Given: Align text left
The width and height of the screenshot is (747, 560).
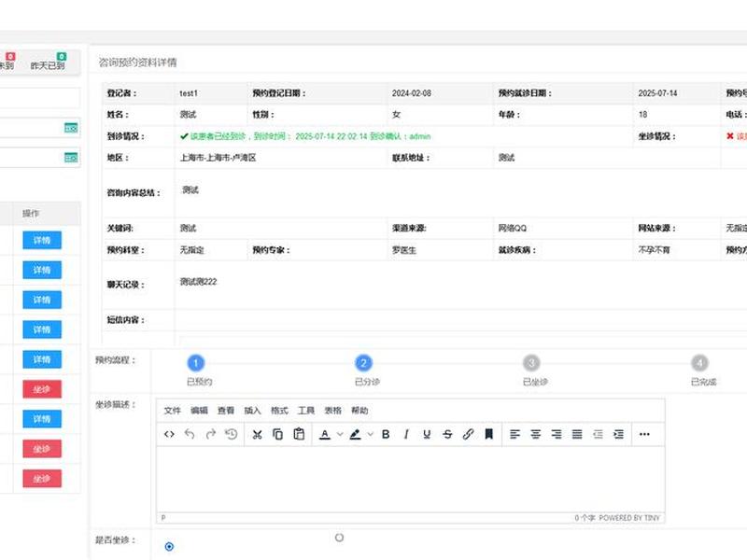Looking at the screenshot, I should tap(515, 434).
